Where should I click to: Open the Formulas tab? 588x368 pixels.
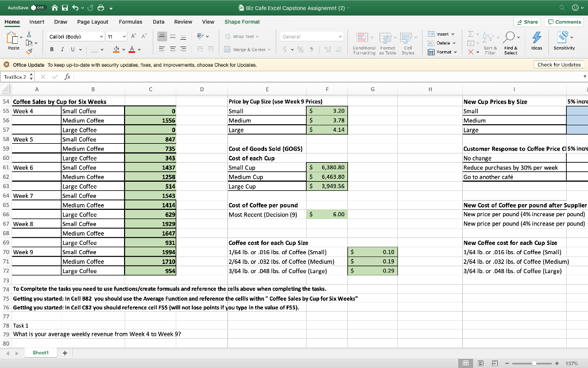click(x=130, y=22)
